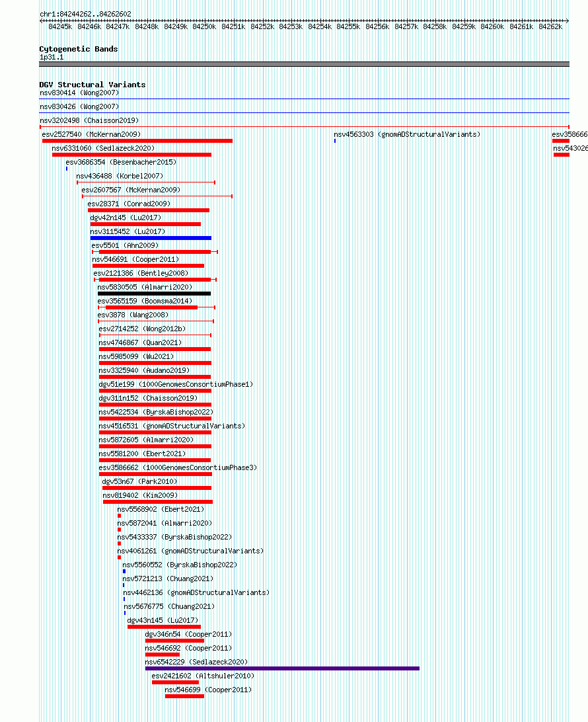588x722 pixels.
Task: Click dgv43n145 (Lu2017) label
Action: tap(163, 620)
